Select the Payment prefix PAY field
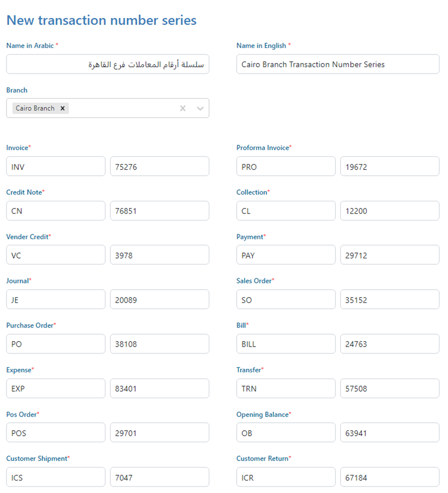 [x=286, y=255]
